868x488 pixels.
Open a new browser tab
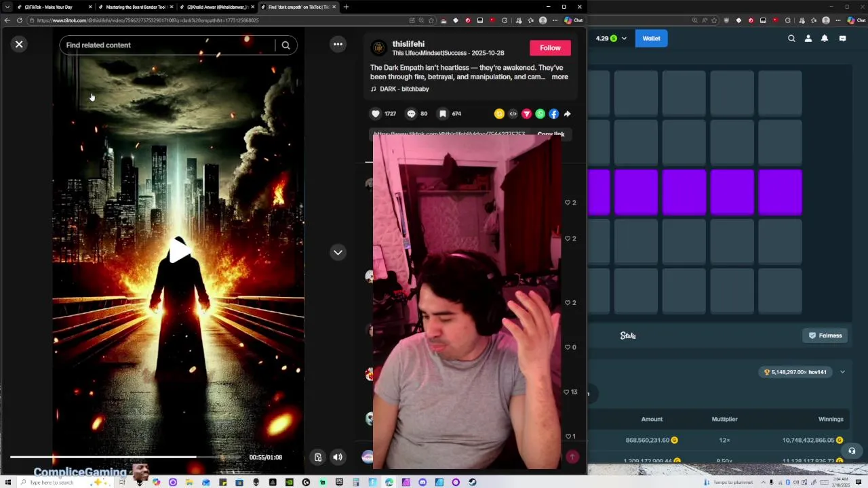click(346, 7)
